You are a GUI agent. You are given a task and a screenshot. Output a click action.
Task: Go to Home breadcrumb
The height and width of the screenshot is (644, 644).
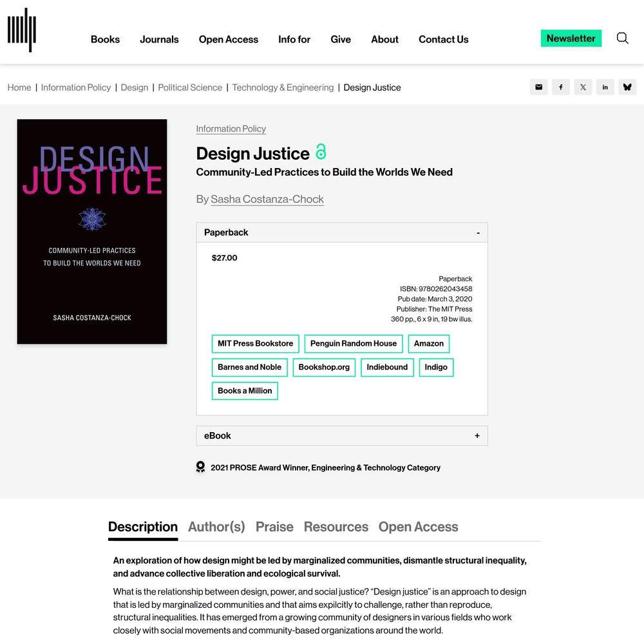19,88
